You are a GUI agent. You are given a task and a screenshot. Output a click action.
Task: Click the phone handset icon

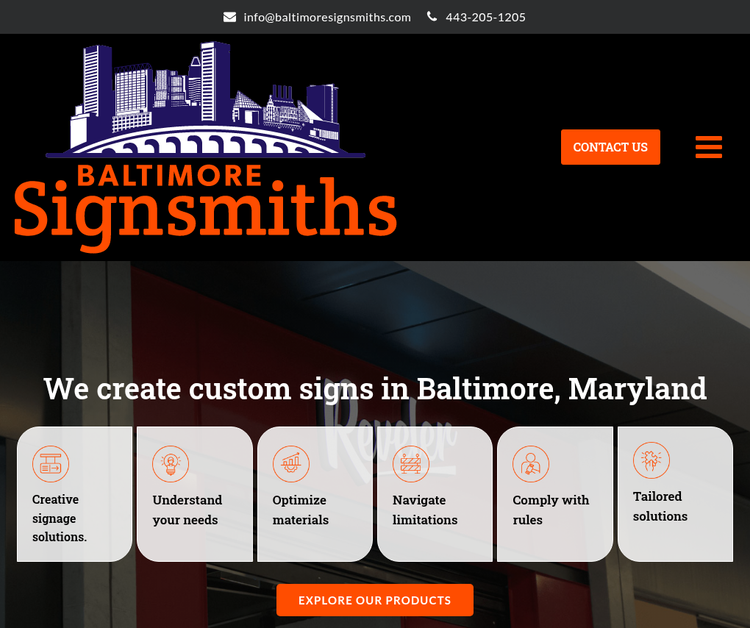(x=432, y=17)
